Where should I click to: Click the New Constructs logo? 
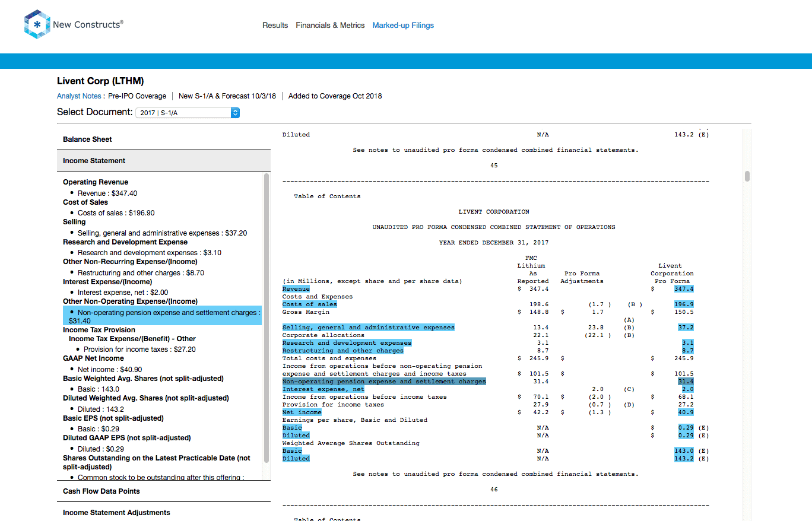[x=74, y=24]
